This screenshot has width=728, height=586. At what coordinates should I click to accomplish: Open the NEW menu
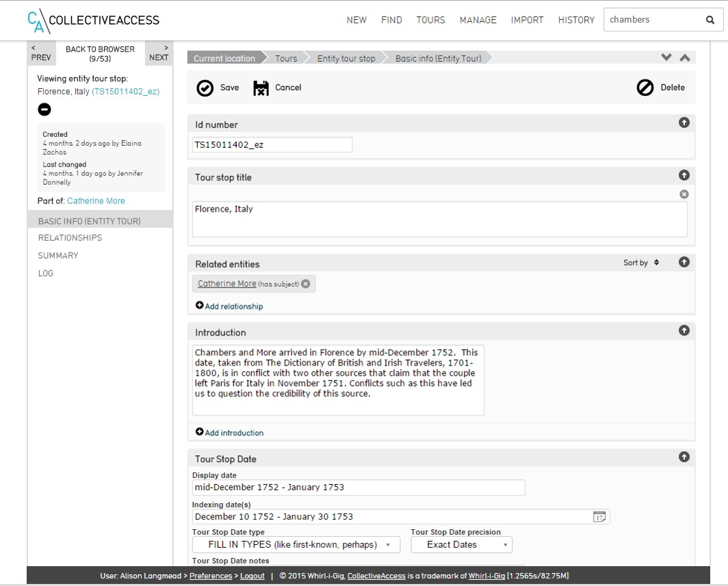356,20
